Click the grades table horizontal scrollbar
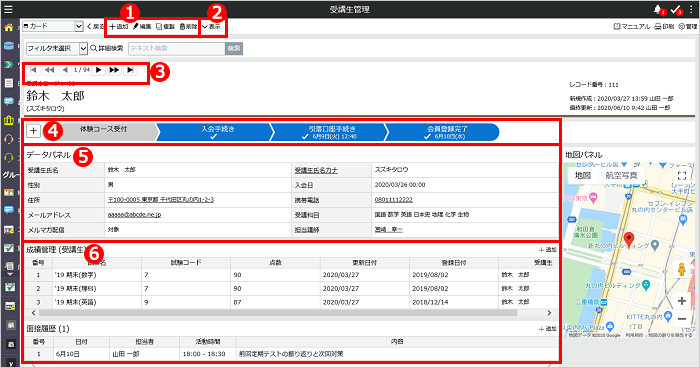The image size is (700, 368). pos(279,313)
